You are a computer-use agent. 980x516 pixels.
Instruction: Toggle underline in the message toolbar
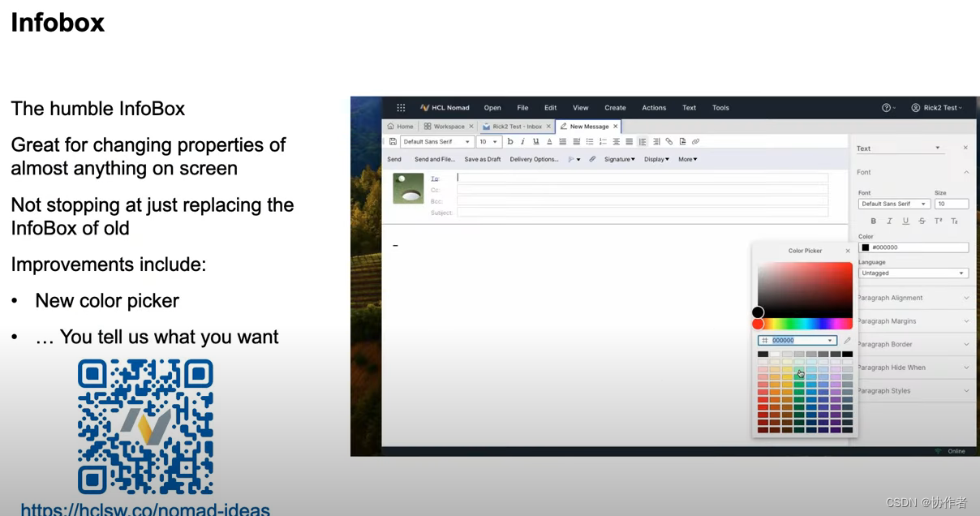click(535, 142)
